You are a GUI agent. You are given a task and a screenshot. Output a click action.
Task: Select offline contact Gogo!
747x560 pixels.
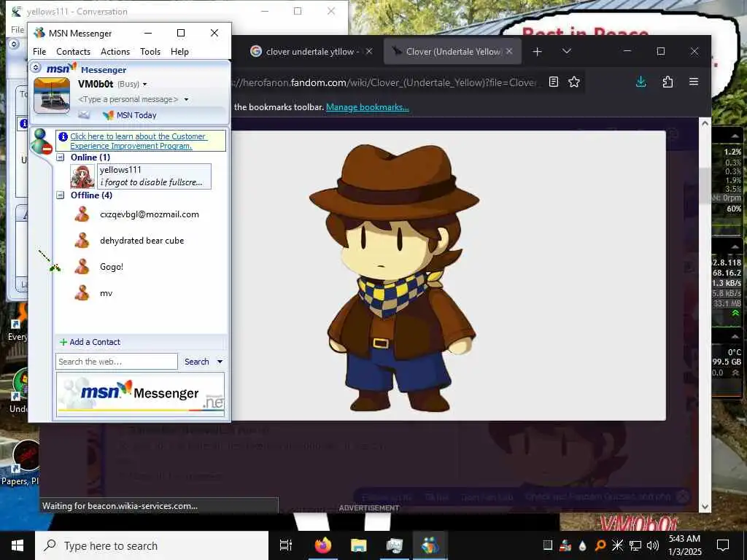[x=112, y=267]
